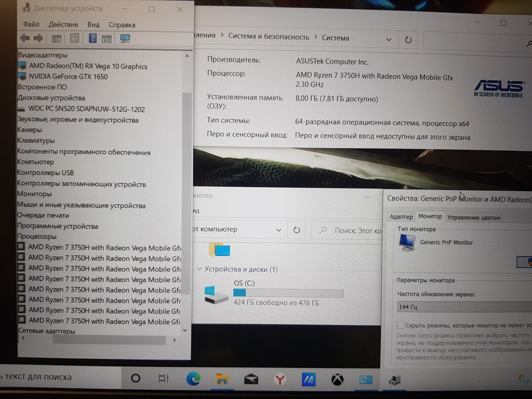532x399 pixels.
Task: Open the Вид menu in Device Manager
Action: coord(94,25)
